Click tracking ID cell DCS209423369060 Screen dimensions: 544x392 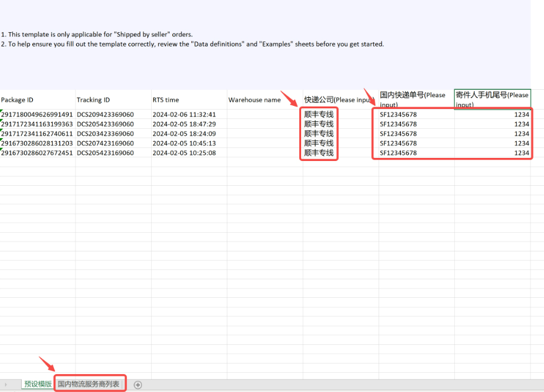tap(113, 115)
